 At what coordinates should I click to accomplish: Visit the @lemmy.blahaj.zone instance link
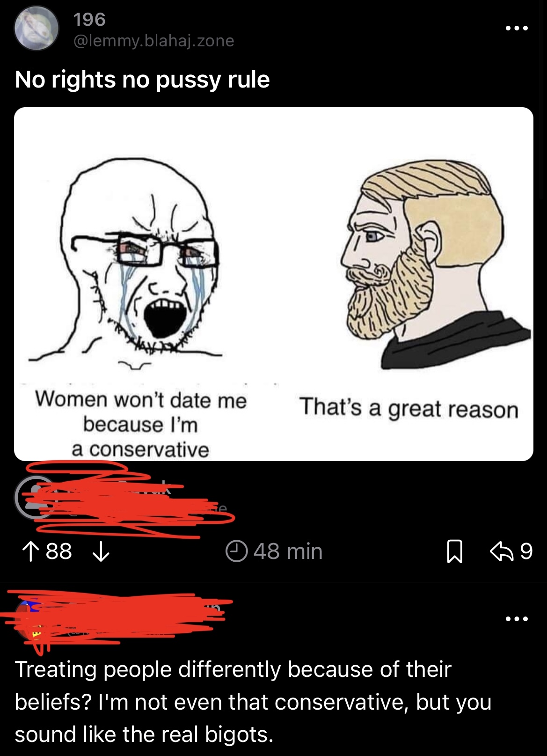pyautogui.click(x=153, y=41)
